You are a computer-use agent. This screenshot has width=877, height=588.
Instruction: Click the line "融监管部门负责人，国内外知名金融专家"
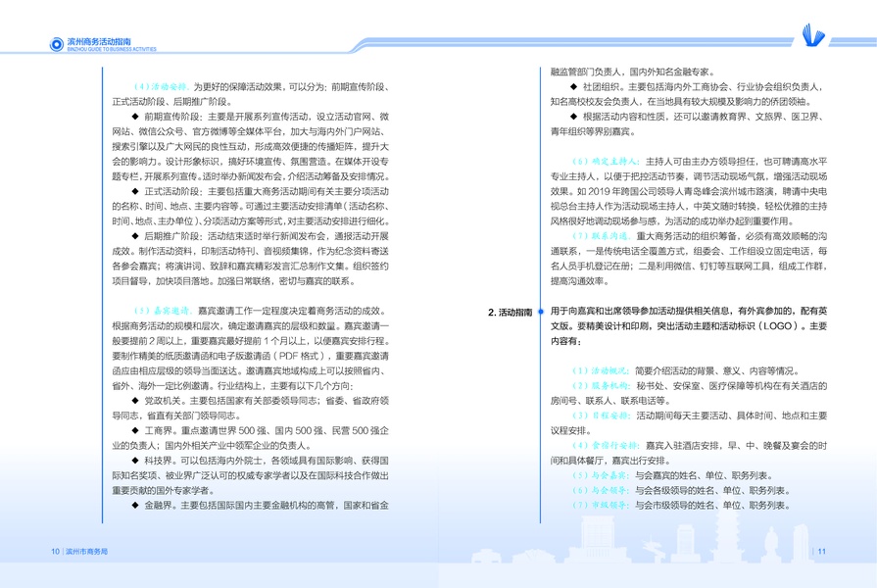click(x=633, y=72)
